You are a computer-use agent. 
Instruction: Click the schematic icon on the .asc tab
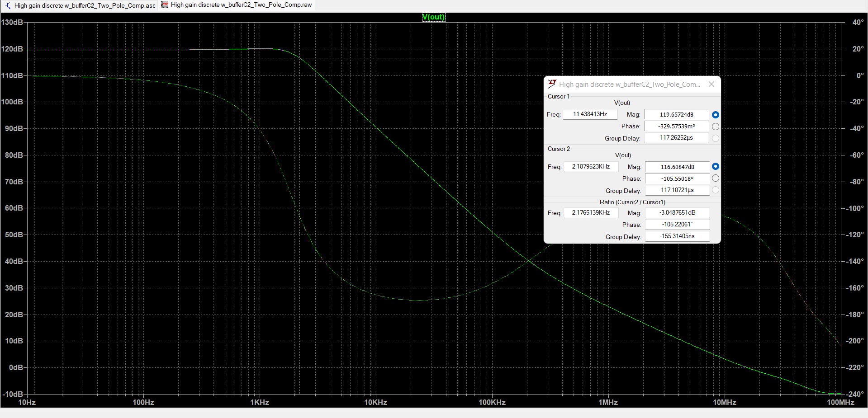(8, 5)
